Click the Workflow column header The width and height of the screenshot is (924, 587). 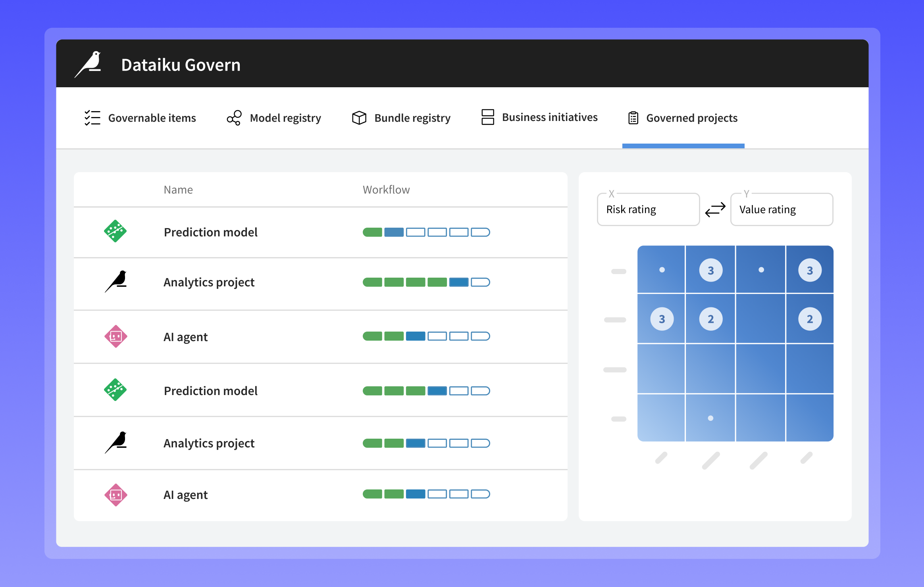pos(386,190)
